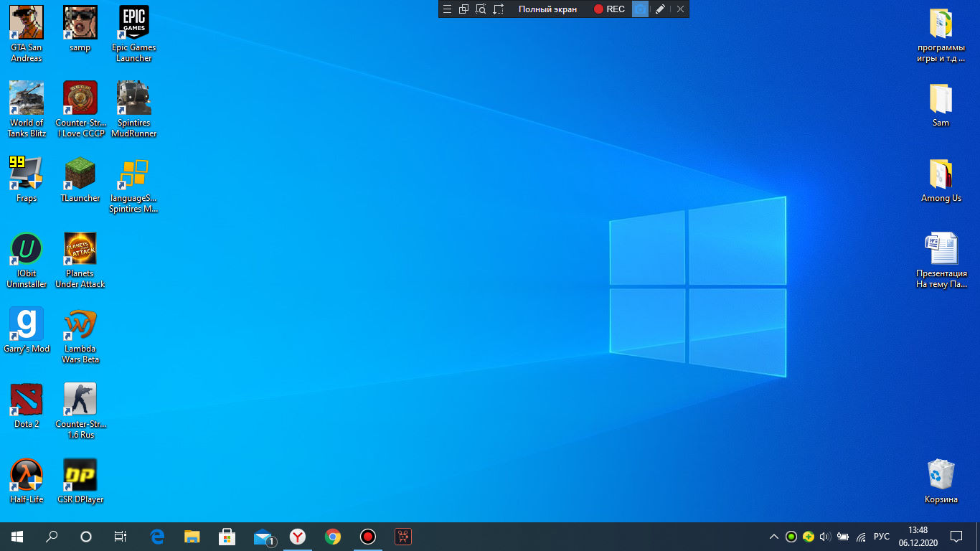Open Yandex Browser from the taskbar
Image resolution: width=980 pixels, height=551 pixels.
(298, 537)
